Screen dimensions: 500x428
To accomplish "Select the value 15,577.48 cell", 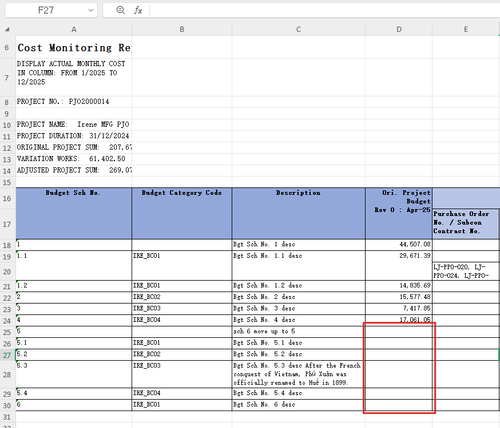I will pos(399,297).
